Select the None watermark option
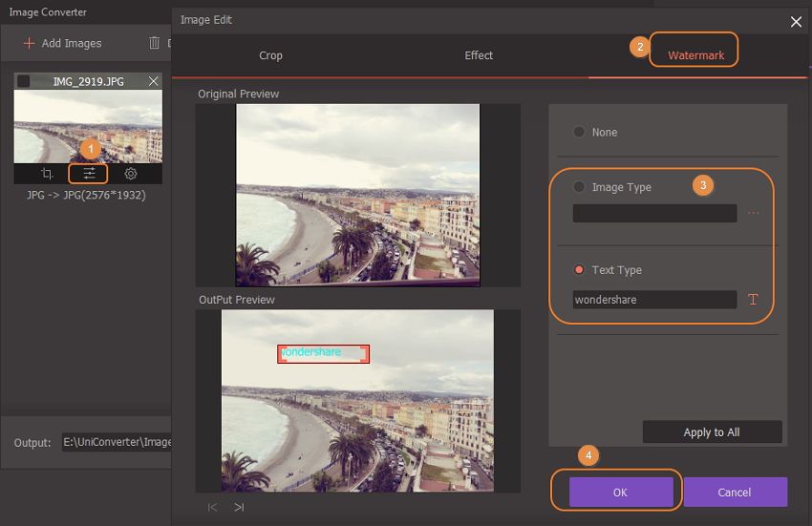This screenshot has width=812, height=526. pos(579,132)
